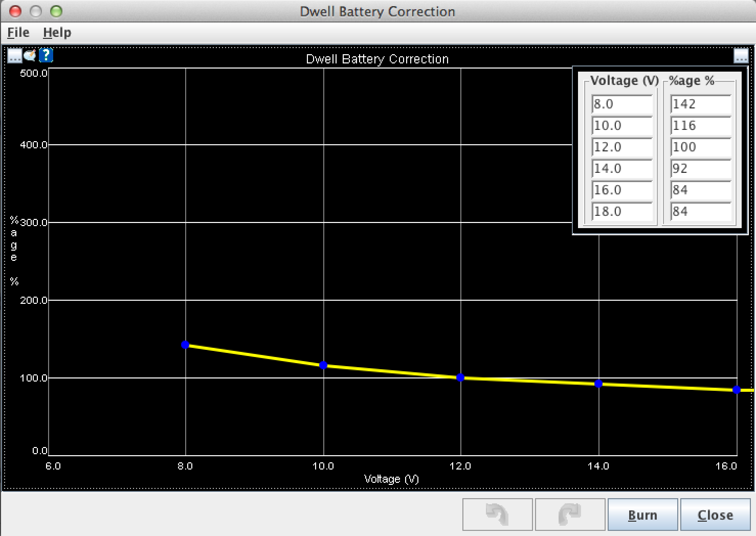
Task: Click the top-right ellipsis button on graph
Action: 741,55
